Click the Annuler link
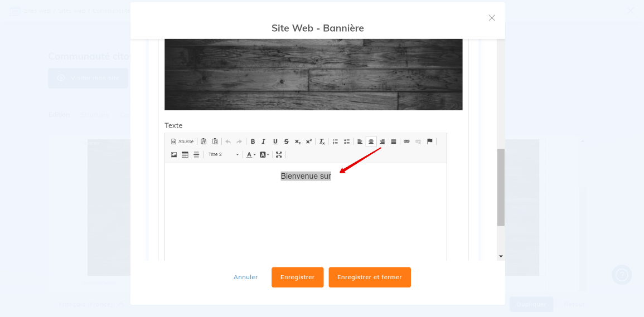 [x=245, y=277]
